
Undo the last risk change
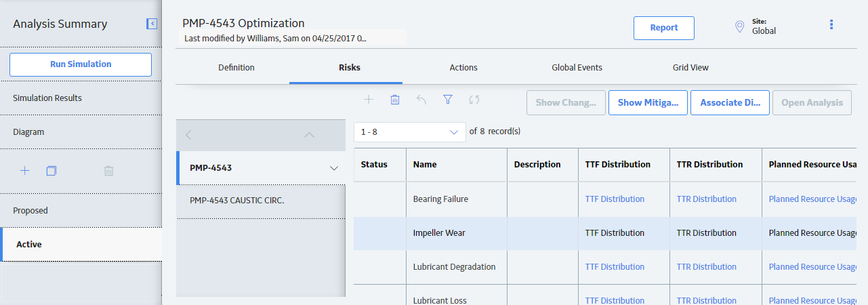click(421, 100)
